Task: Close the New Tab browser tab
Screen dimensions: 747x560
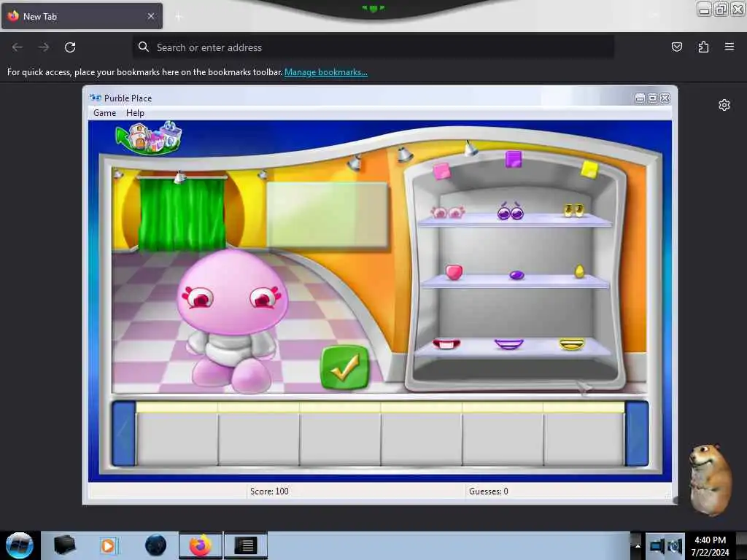Action: click(x=151, y=16)
